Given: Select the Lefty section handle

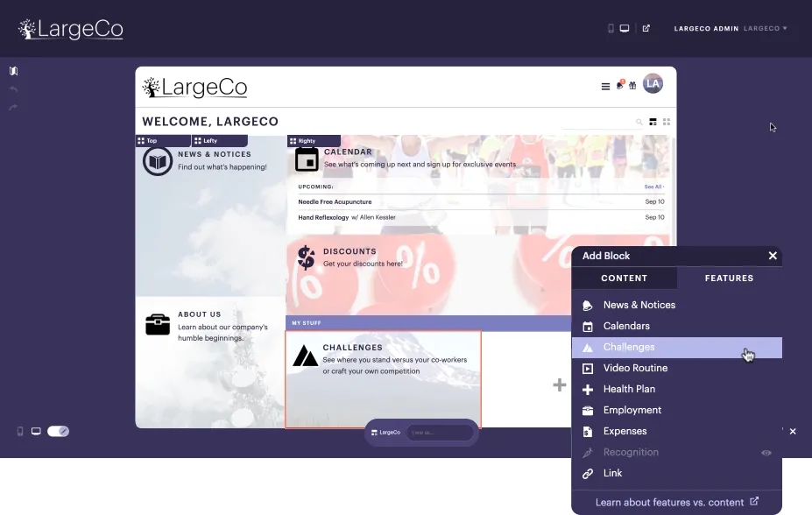Looking at the screenshot, I should [x=220, y=141].
